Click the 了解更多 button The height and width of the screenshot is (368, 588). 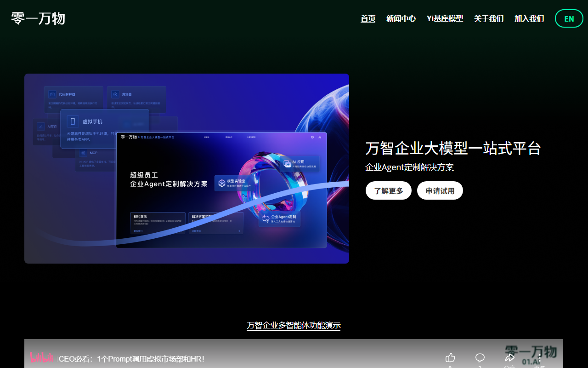389,190
